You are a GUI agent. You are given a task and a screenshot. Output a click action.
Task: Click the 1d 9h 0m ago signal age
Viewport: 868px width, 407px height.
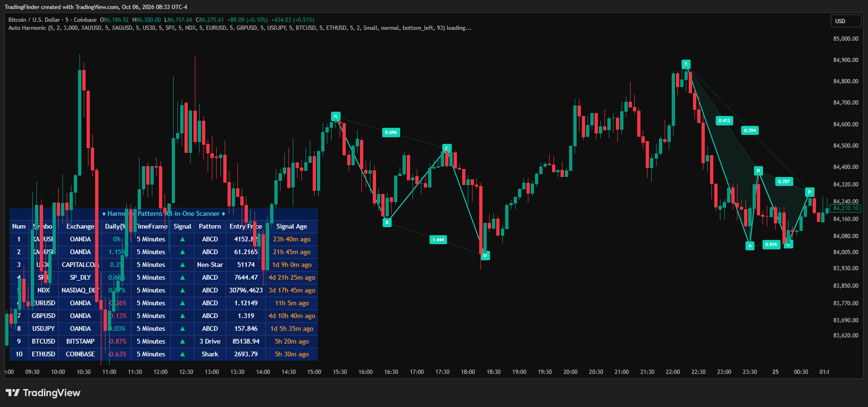[x=292, y=265]
